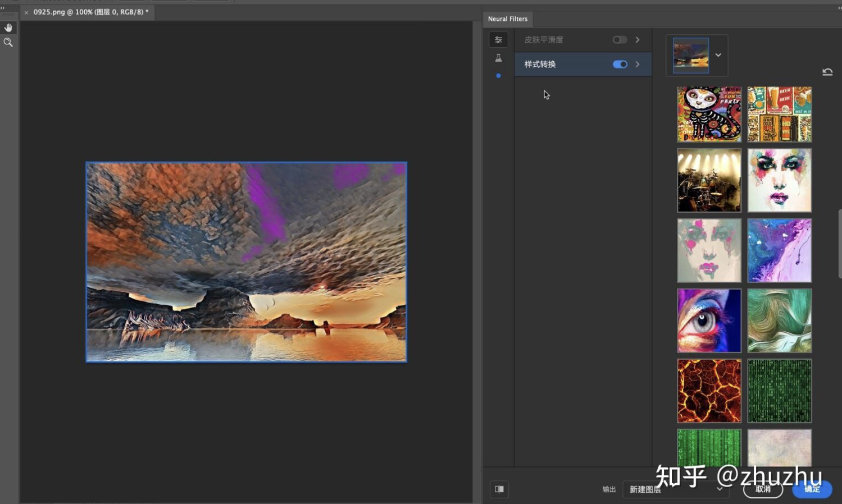The image size is (842, 504).
Task: Toggle the before/after preview icon
Action: [499, 489]
